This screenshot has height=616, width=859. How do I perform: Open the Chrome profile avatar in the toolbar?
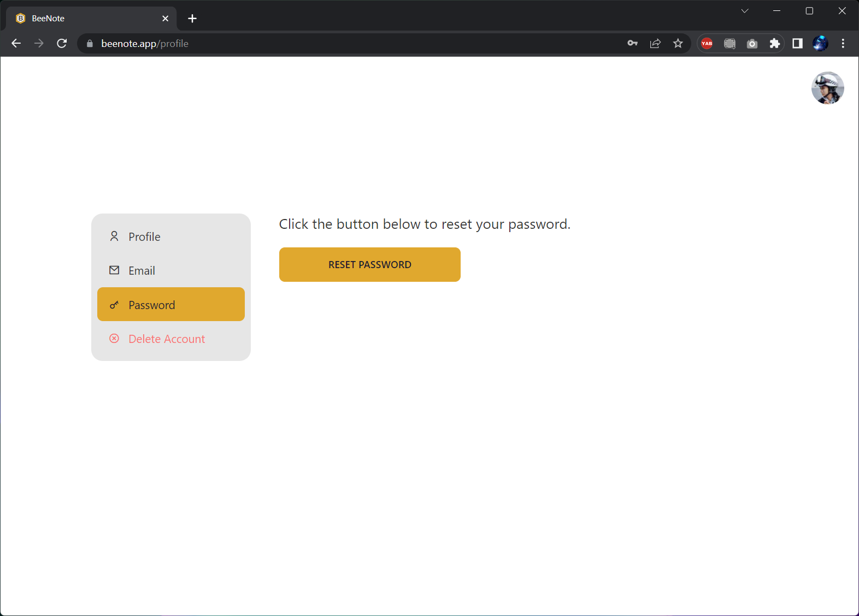pyautogui.click(x=820, y=43)
